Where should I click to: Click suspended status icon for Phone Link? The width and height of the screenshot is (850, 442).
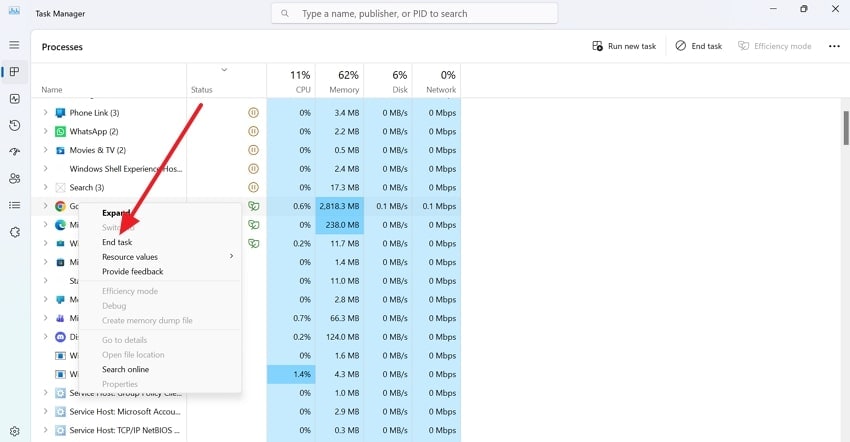(253, 113)
